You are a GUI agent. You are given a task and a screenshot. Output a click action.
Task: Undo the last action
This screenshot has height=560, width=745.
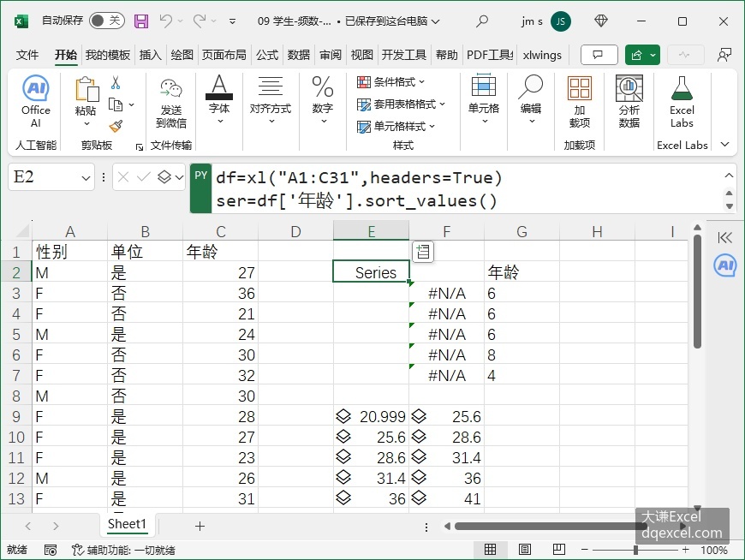click(x=166, y=21)
